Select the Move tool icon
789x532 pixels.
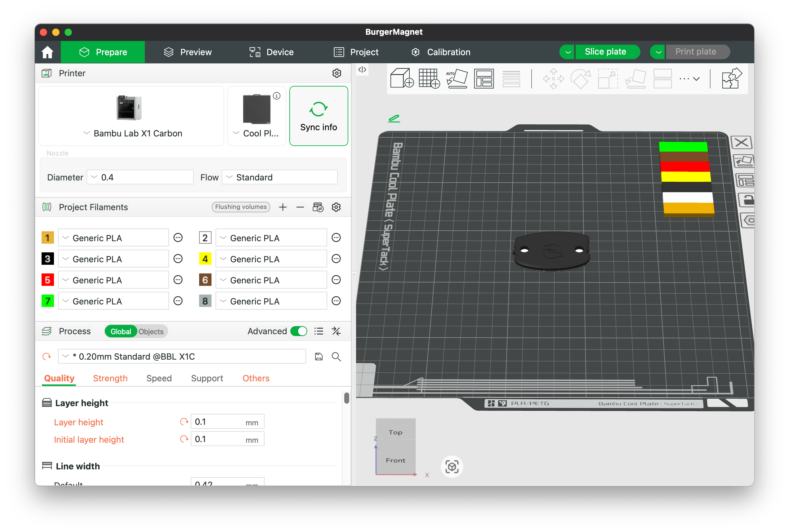553,78
